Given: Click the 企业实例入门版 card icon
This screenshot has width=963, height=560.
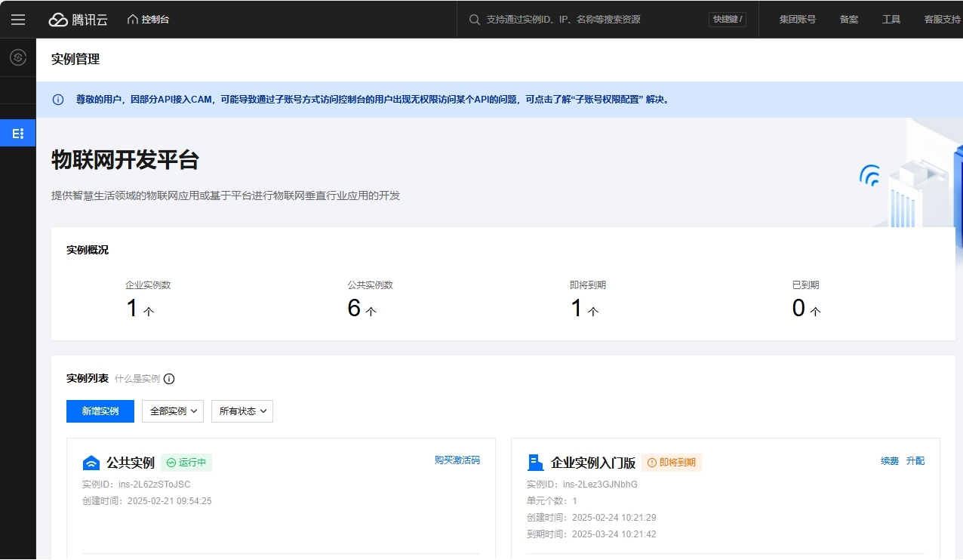Looking at the screenshot, I should pyautogui.click(x=536, y=463).
